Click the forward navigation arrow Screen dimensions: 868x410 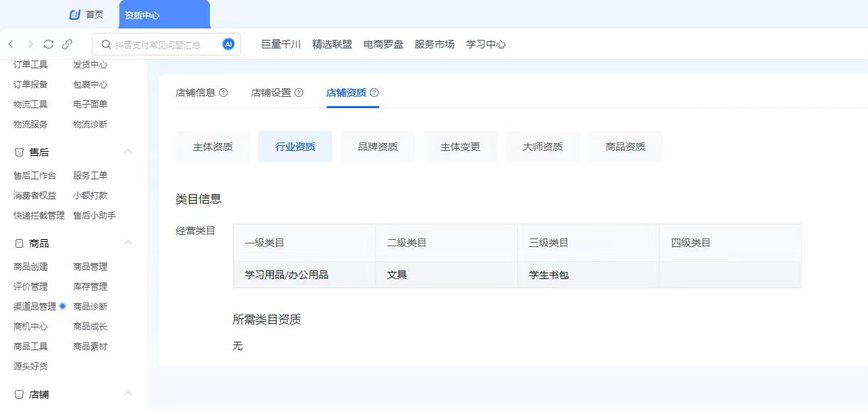[30, 44]
